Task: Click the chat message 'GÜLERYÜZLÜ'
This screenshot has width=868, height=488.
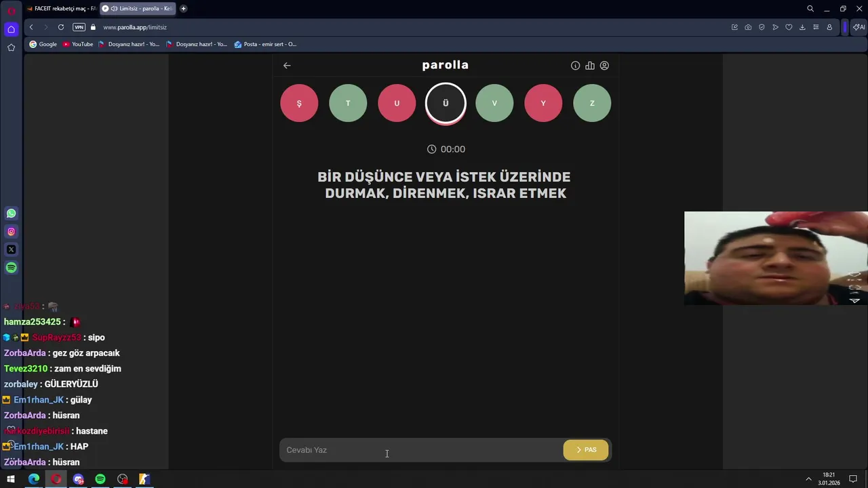Action: pyautogui.click(x=71, y=384)
